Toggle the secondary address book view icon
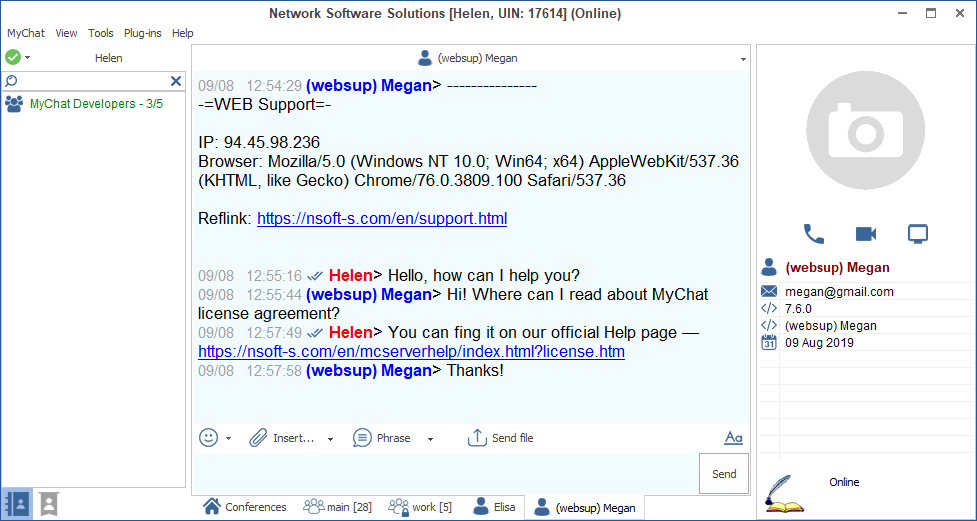 click(x=48, y=503)
